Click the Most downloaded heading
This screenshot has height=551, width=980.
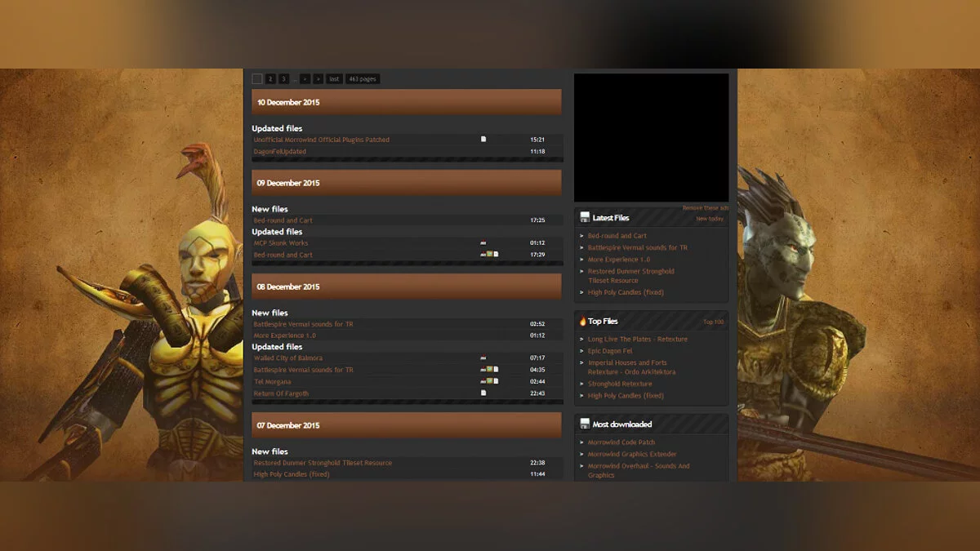click(x=622, y=424)
